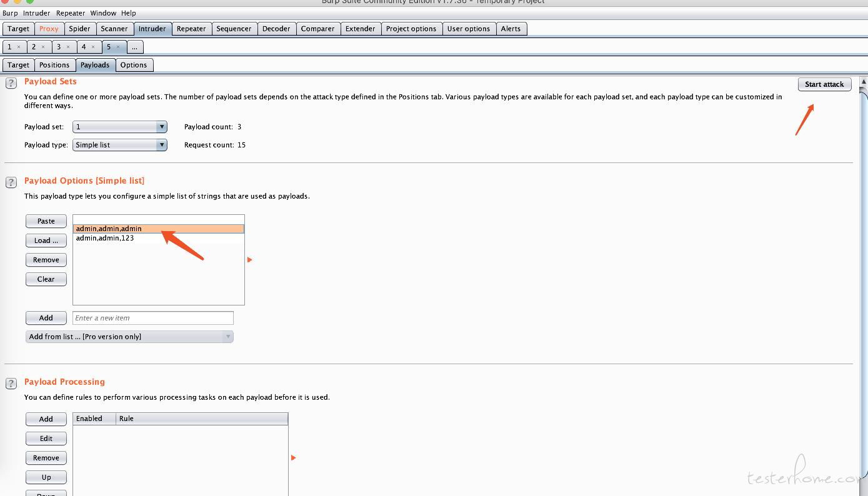Open the Payload type Simple list dropdown
Image resolution: width=868 pixels, height=496 pixels.
120,145
